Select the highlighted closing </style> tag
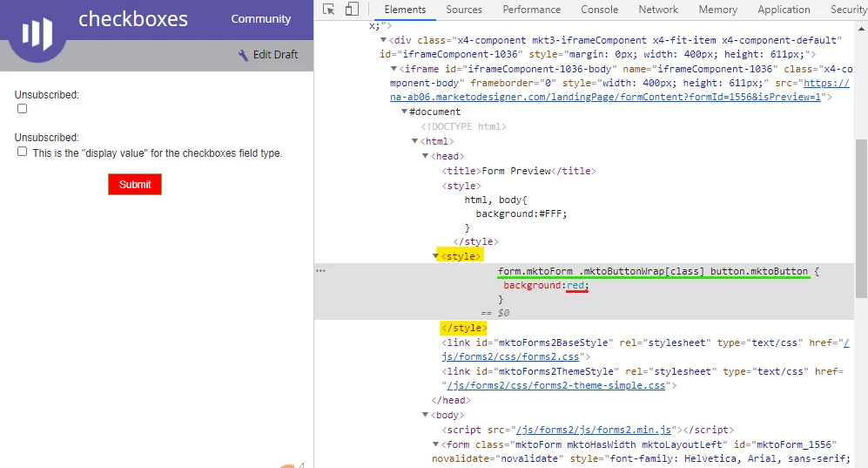The width and height of the screenshot is (868, 468). pyautogui.click(x=464, y=328)
